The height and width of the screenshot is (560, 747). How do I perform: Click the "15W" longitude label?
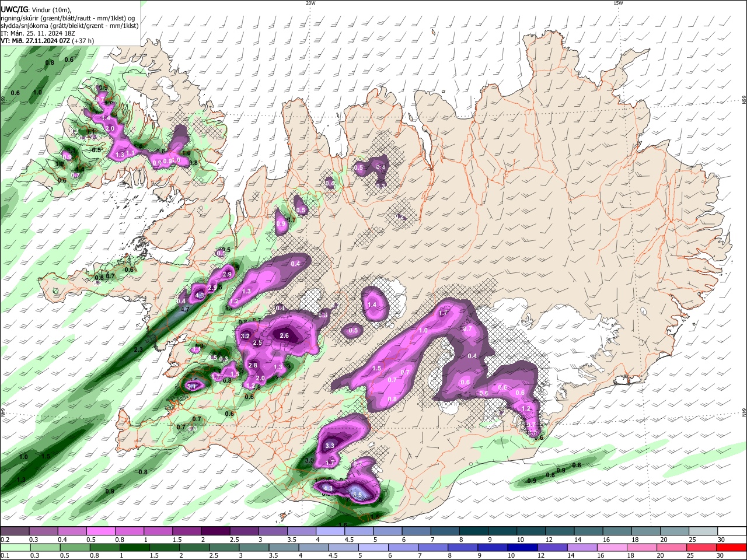tap(618, 3)
